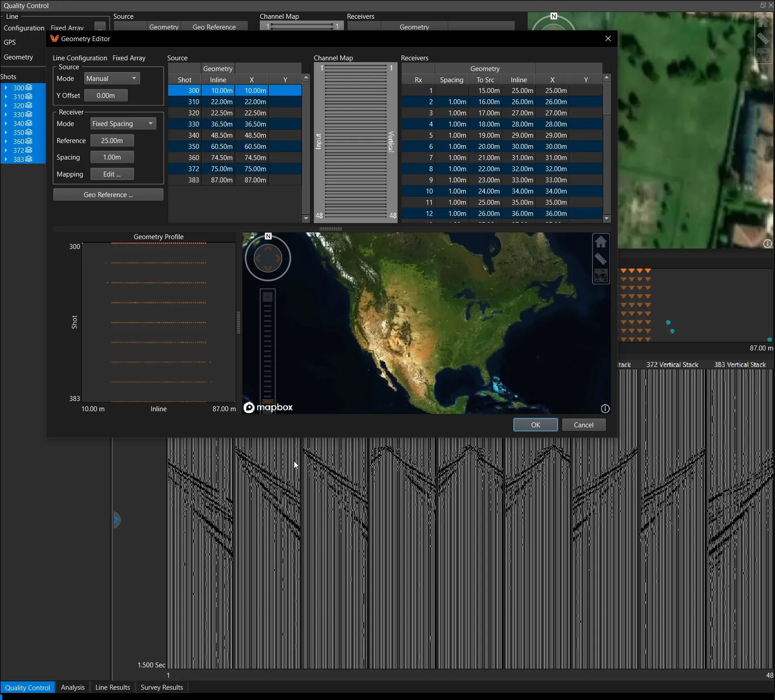Switch to the Analysis tab
Screen dimensions: 775x700
tap(72, 687)
